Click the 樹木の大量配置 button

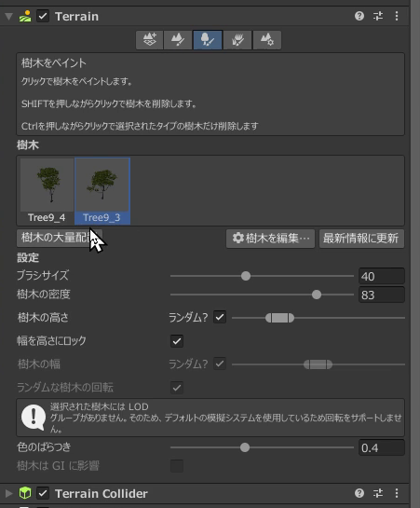coord(60,238)
